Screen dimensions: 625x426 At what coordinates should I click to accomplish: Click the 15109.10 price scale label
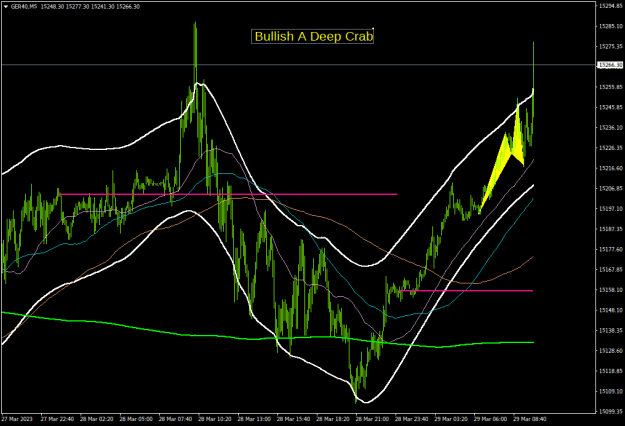(610, 391)
